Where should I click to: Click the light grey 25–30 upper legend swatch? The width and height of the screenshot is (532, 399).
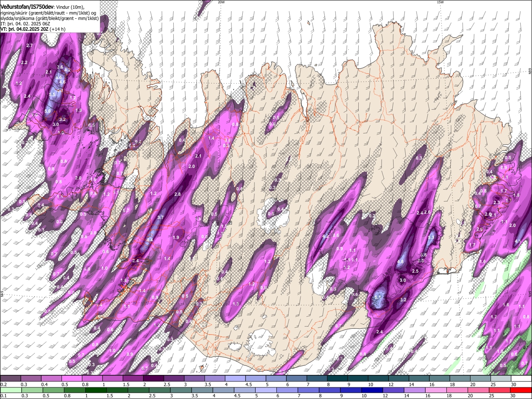pos(501,379)
